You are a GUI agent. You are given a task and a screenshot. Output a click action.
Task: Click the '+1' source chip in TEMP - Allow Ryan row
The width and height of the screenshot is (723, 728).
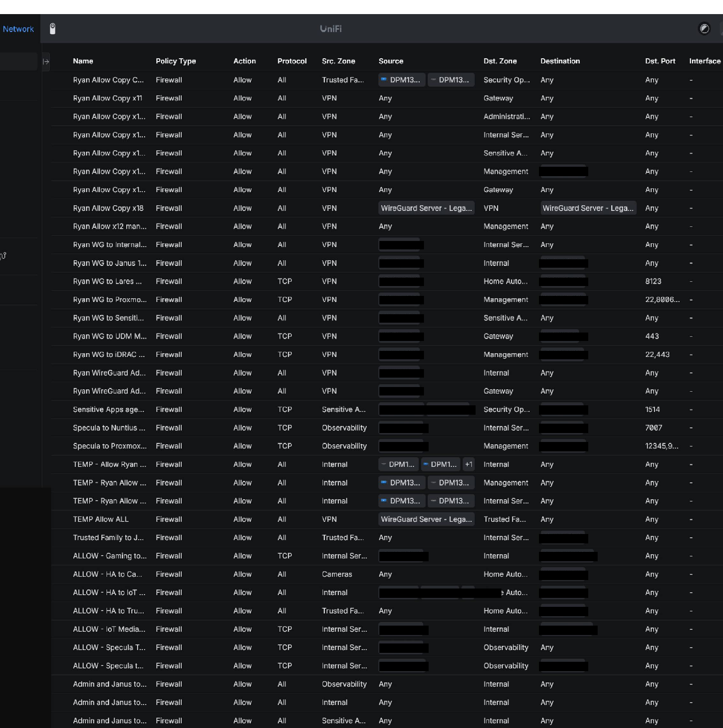[469, 465]
